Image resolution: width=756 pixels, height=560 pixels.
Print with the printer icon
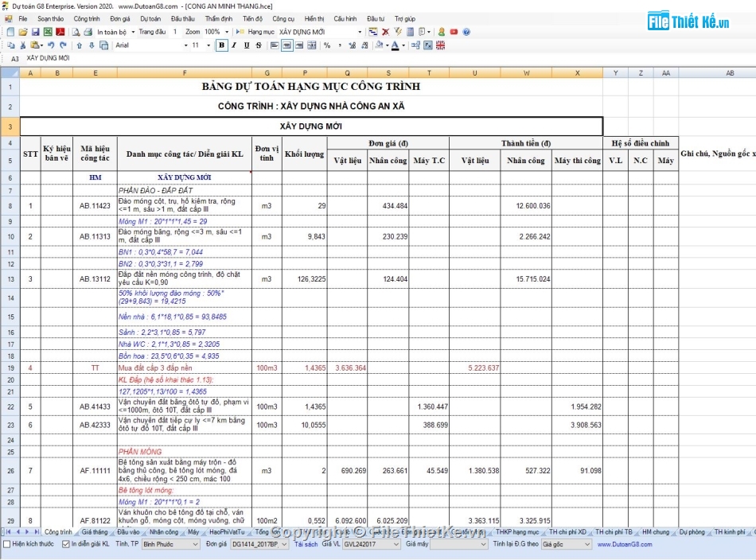point(88,32)
